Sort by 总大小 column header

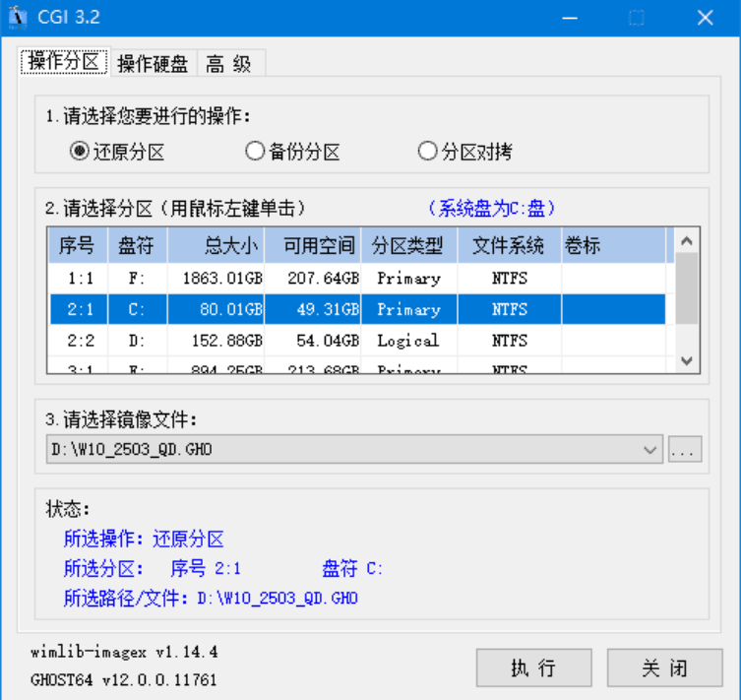tap(216, 245)
